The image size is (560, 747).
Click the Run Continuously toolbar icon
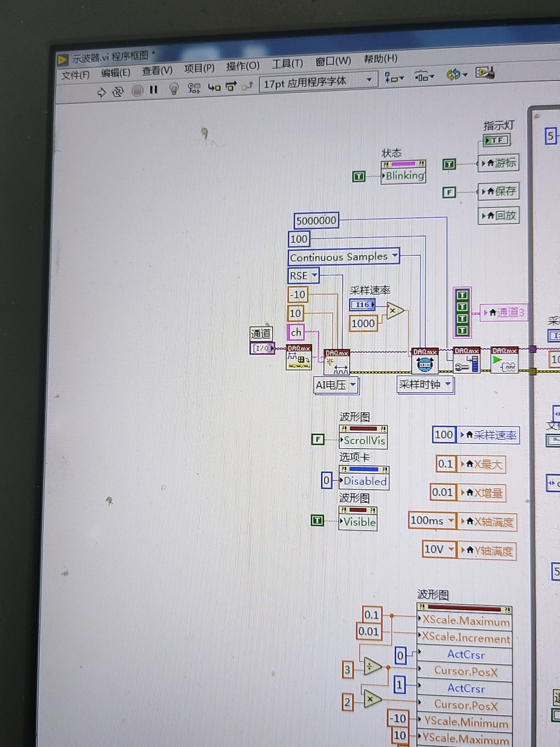tap(118, 92)
